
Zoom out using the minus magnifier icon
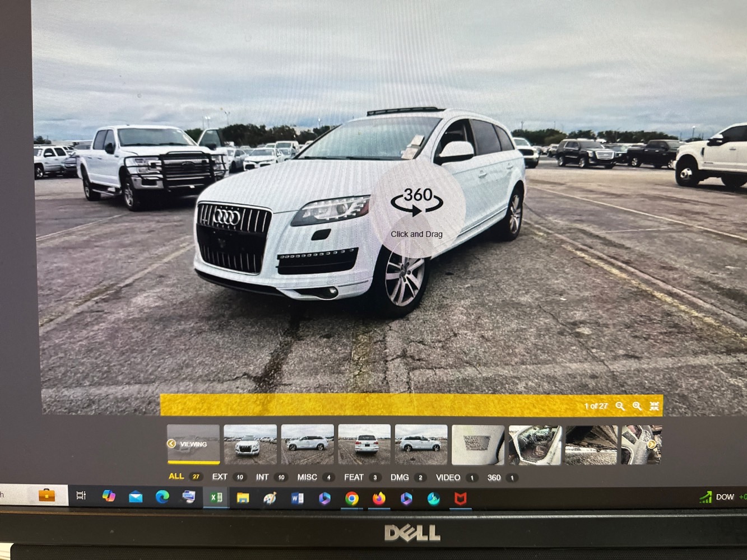tap(620, 406)
